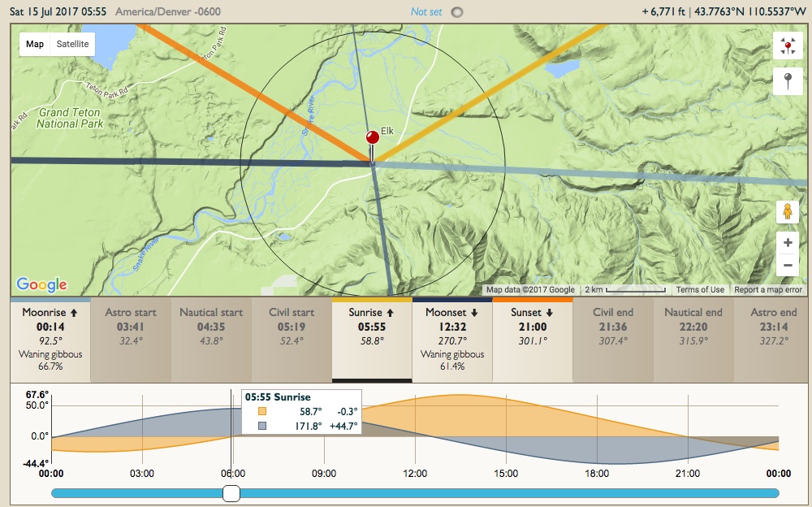
Task: Click Report a map error link
Action: coord(767,290)
